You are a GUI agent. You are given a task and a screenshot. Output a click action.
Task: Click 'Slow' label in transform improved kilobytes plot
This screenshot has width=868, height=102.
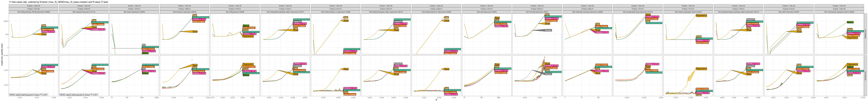[x=195, y=32]
